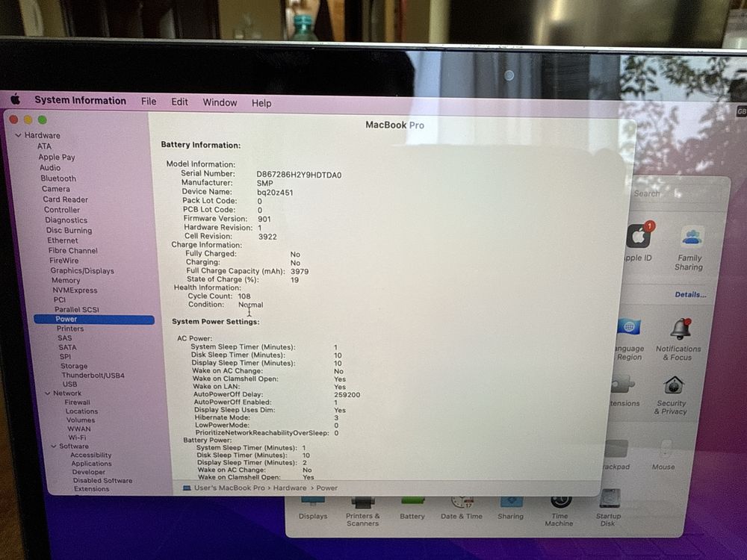This screenshot has width=747, height=560.
Task: Open the File menu
Action: (149, 102)
